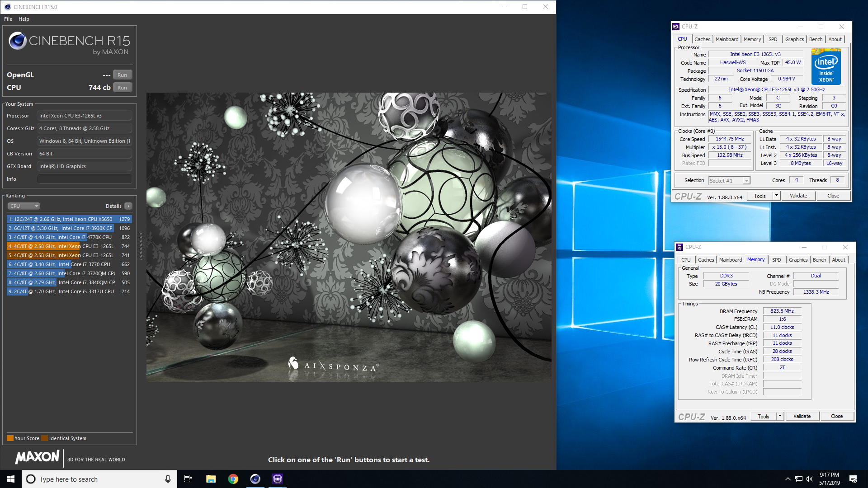Click the lower CPU-Z window title icon
Viewport: 868px width, 488px height.
pos(679,247)
